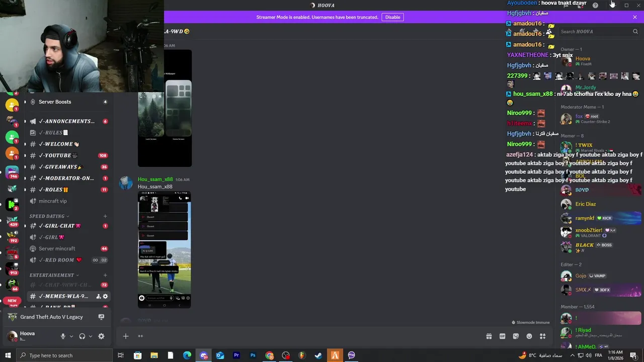Viewport: 644px width, 362px height.
Task: Open the Apps launcher icon in message bar
Action: click(543, 336)
